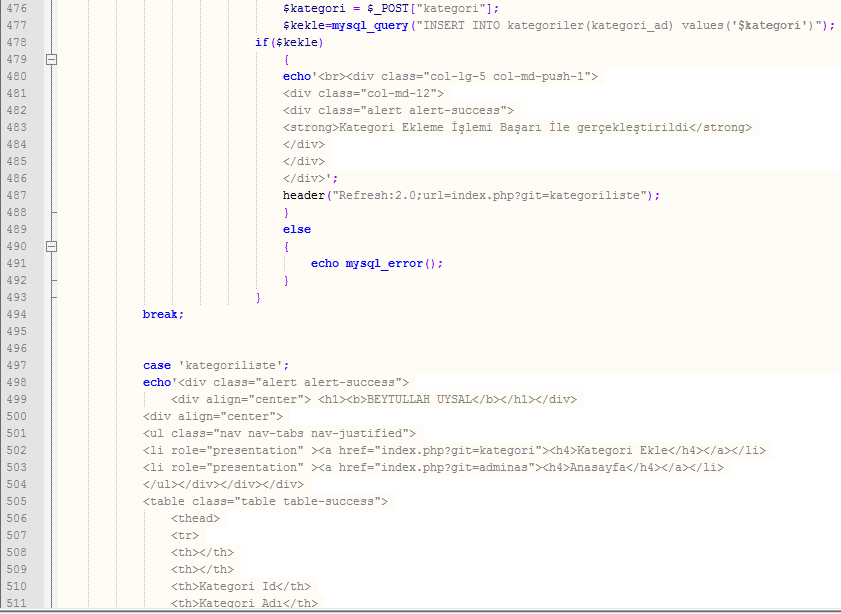Click the 'Kategori Adı' table header line
Viewport: 841px width, 614px height.
(244, 603)
